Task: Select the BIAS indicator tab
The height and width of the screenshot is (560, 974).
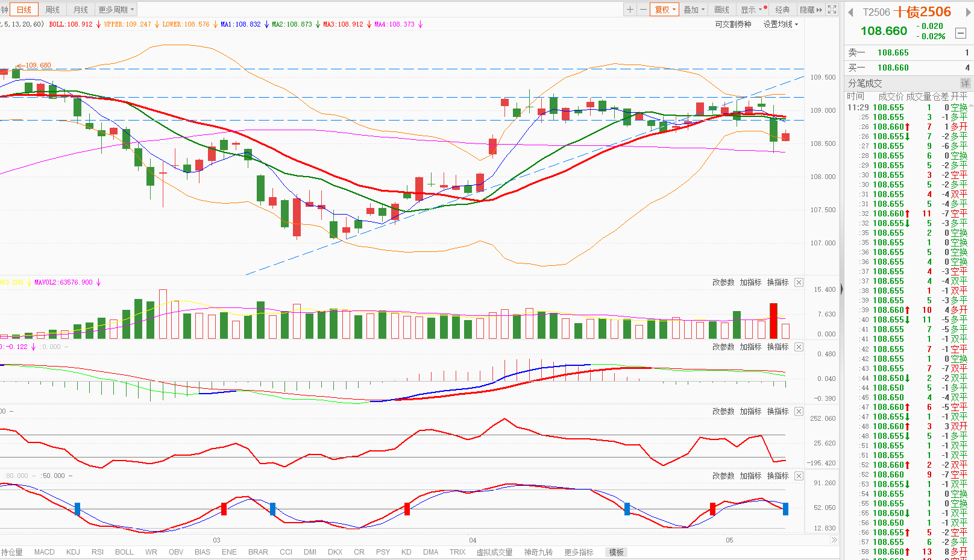Action: click(x=203, y=552)
